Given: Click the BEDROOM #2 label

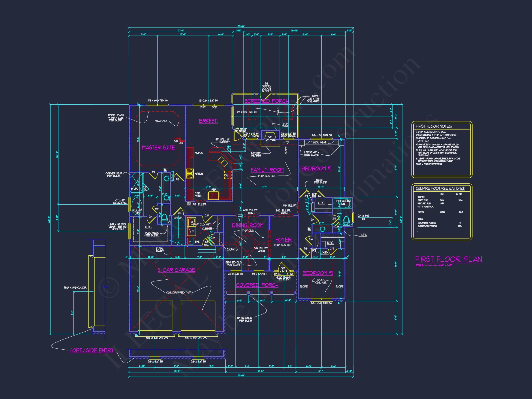Looking at the screenshot, I should coord(316,169).
